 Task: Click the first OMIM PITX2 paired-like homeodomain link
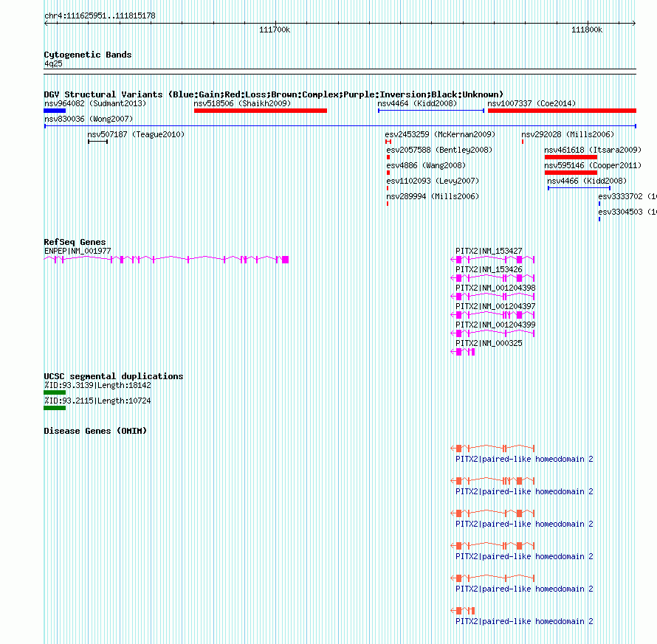pyautogui.click(x=524, y=459)
